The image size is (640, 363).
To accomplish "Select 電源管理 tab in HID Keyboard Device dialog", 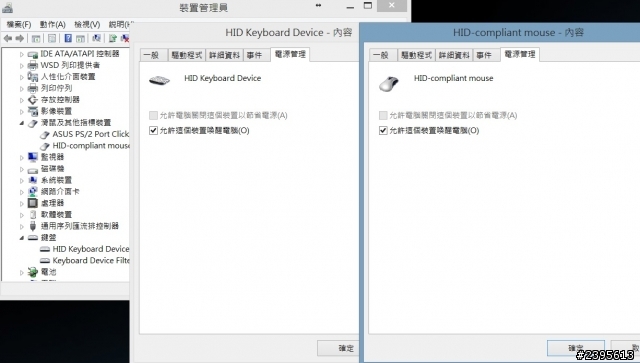I will click(x=290, y=54).
